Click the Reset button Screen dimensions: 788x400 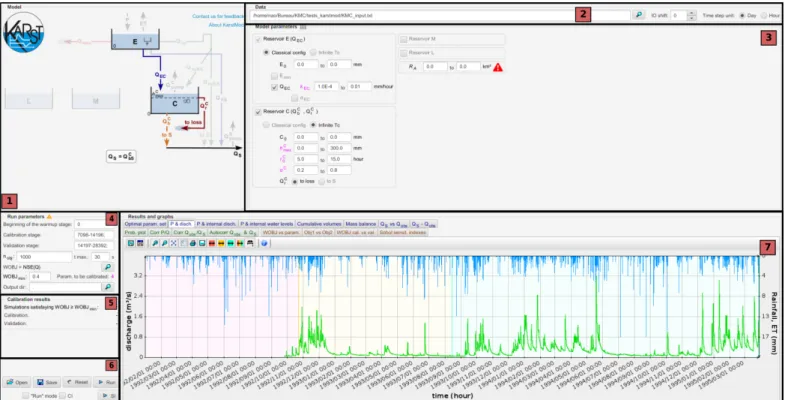pyautogui.click(x=77, y=382)
